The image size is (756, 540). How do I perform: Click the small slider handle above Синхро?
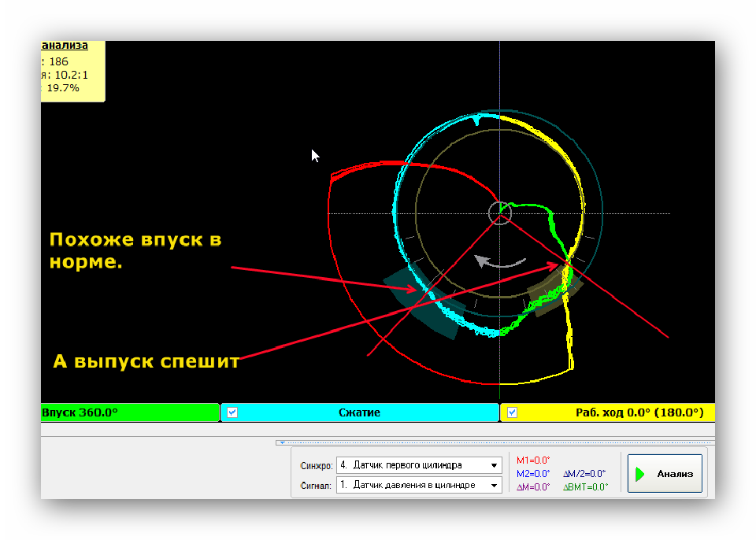pos(283,442)
